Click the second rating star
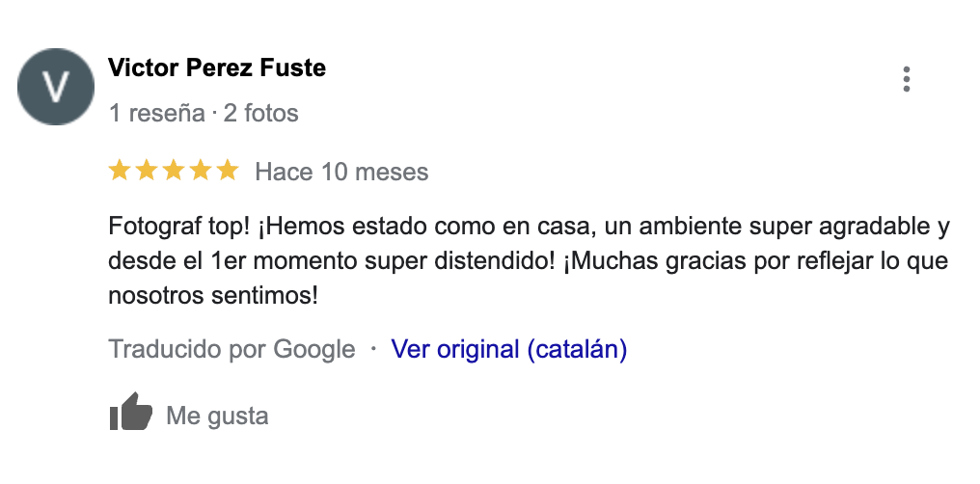This screenshot has height=484, width=980. 147,172
